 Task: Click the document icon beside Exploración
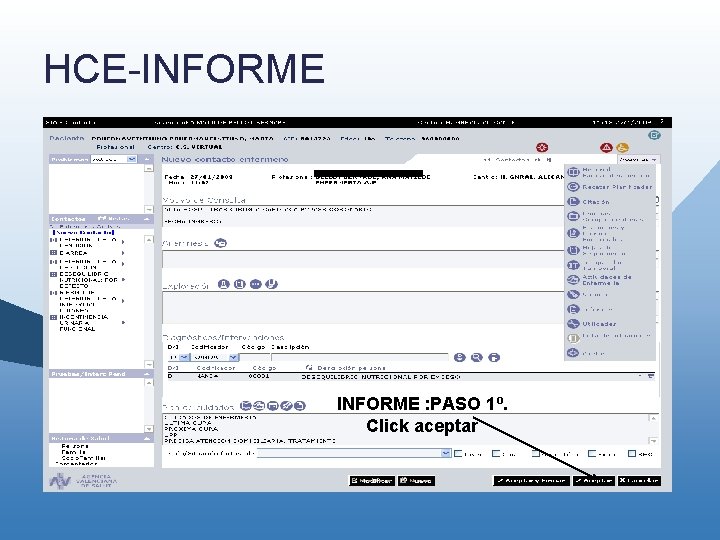click(240, 284)
